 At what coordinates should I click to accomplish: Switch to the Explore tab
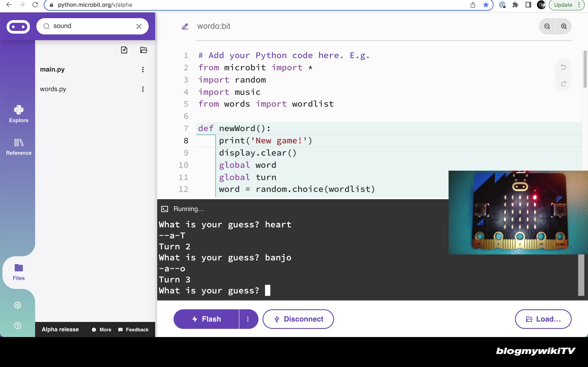click(19, 114)
